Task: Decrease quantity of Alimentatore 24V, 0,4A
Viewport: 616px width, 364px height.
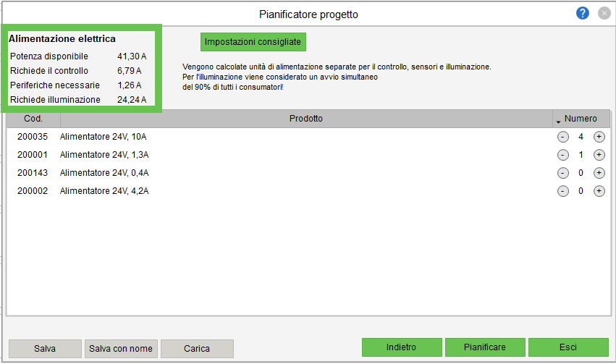Action: pyautogui.click(x=562, y=173)
